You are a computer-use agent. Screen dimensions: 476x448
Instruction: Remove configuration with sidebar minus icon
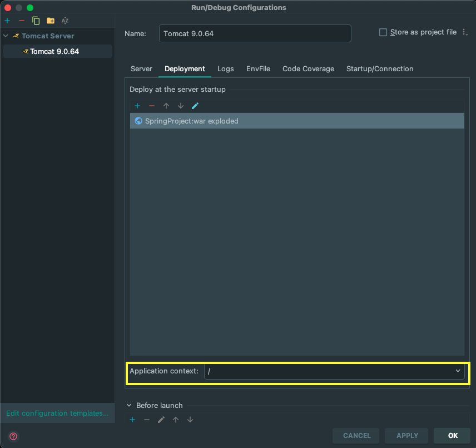[21, 21]
